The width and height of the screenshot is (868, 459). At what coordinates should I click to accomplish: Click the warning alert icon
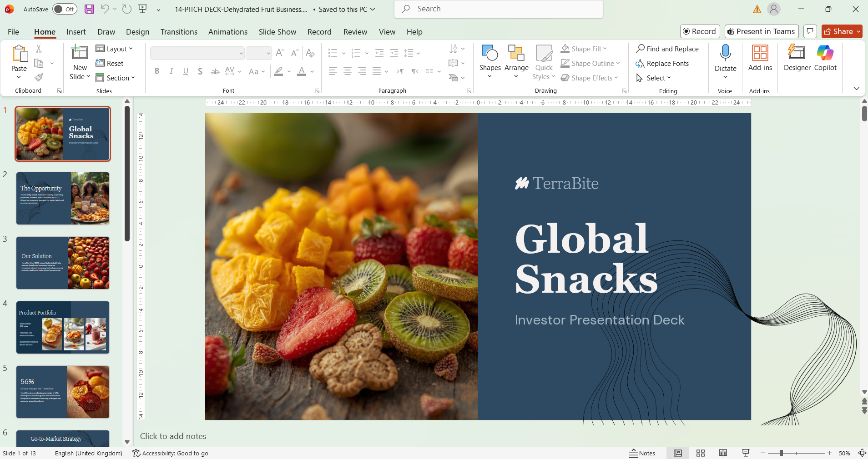coord(757,9)
